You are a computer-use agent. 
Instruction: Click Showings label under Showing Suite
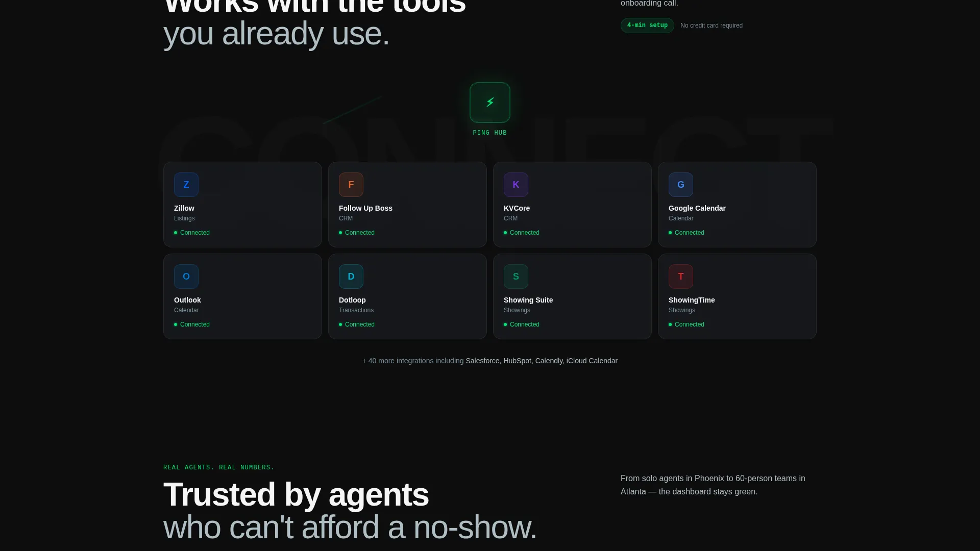pos(517,310)
